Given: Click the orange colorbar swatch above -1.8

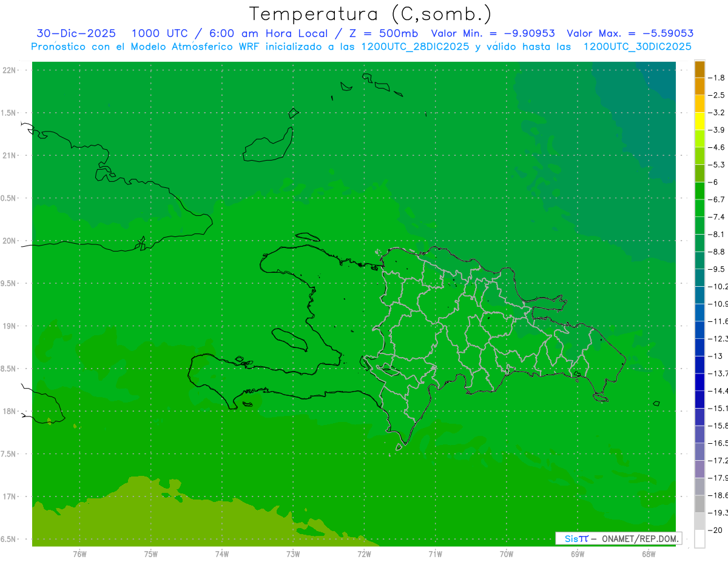Looking at the screenshot, I should click(699, 69).
